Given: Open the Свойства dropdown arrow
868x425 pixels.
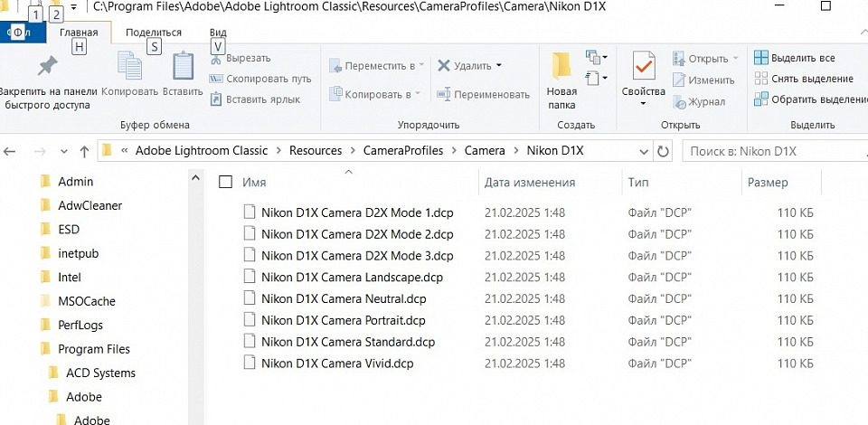Looking at the screenshot, I should coord(643,103).
